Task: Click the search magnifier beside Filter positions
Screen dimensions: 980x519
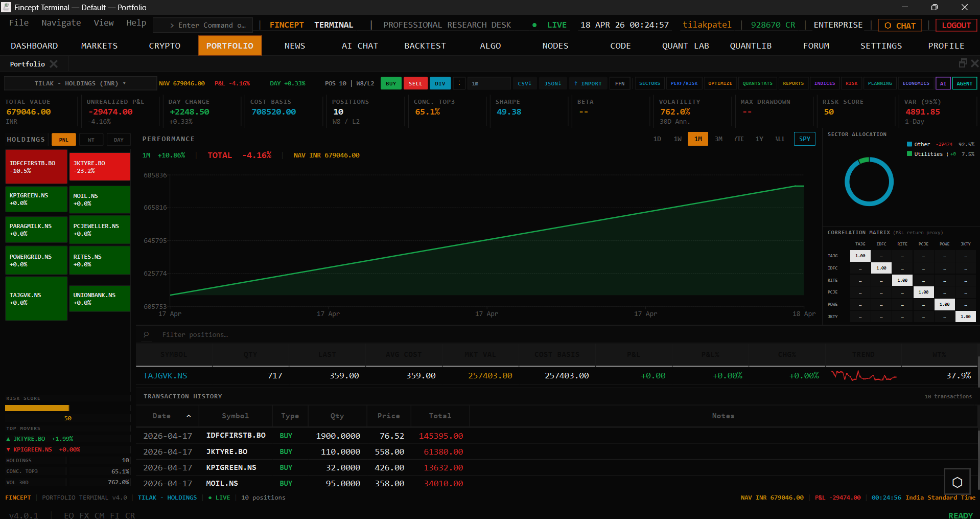Action: [x=146, y=334]
